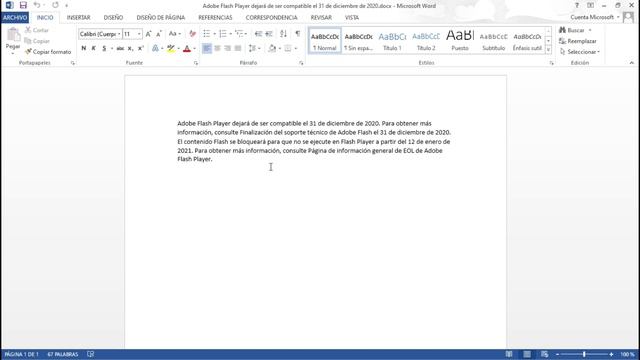Collapse the ribbon
Image resolution: width=640 pixels, height=360 pixels.
(631, 63)
